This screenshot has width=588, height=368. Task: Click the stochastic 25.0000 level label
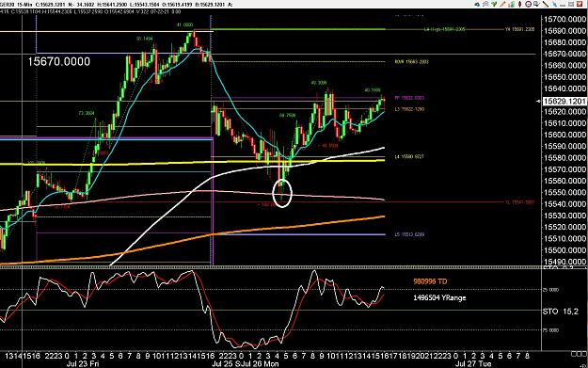point(551,290)
